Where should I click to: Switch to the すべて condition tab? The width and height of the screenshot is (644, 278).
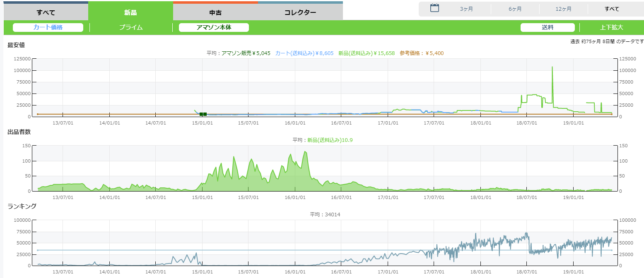(46, 12)
